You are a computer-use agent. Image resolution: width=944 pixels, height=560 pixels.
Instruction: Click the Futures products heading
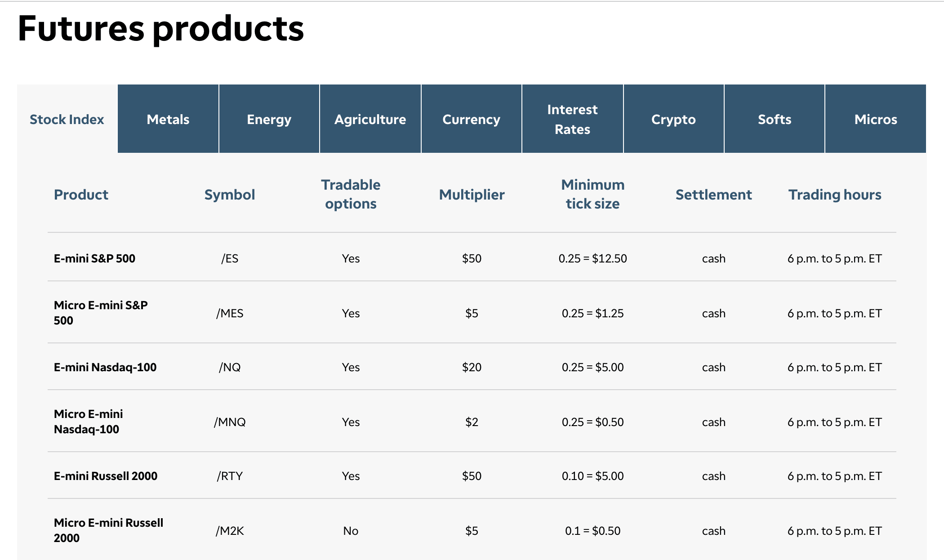pyautogui.click(x=161, y=29)
